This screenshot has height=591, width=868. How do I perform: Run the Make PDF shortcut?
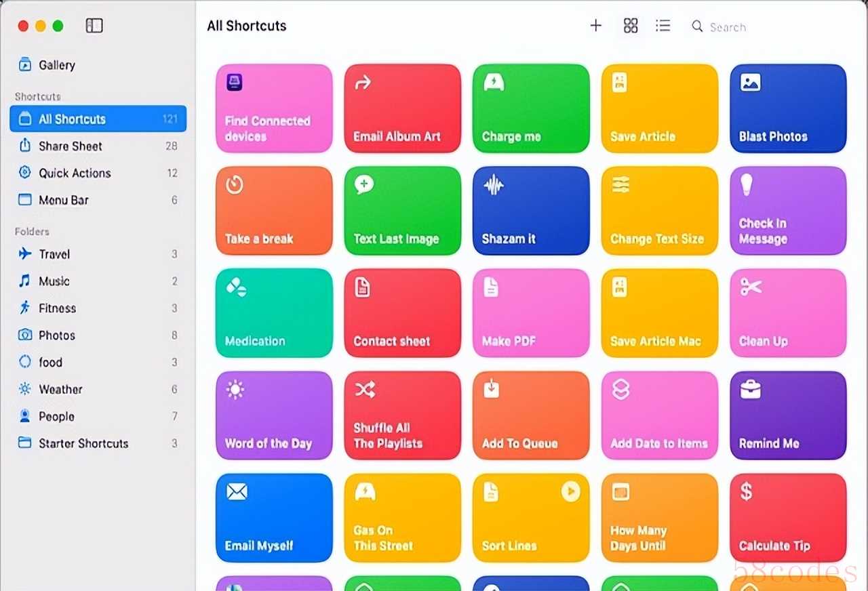tap(531, 313)
